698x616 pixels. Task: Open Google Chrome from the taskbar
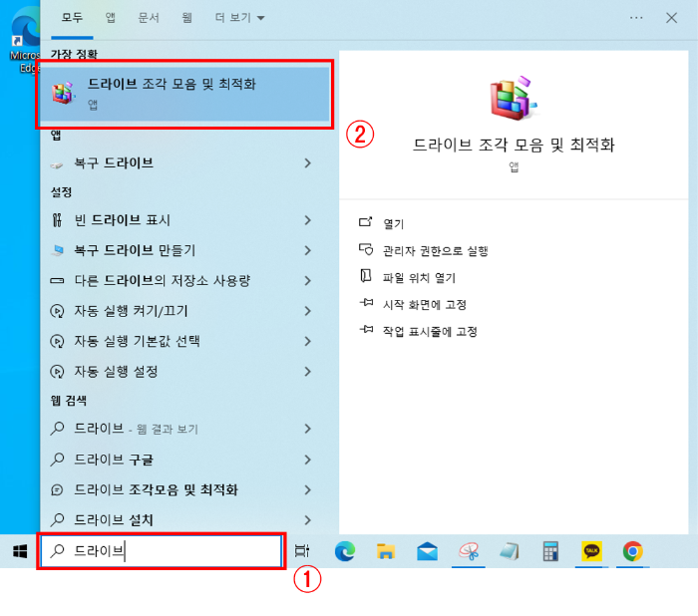click(x=632, y=551)
